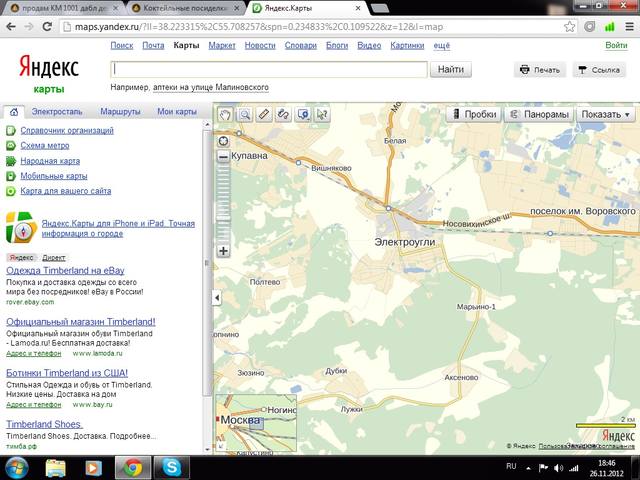This screenshot has width=640, height=480.
Task: Switch to the Маршруты tab
Action: coord(119,112)
